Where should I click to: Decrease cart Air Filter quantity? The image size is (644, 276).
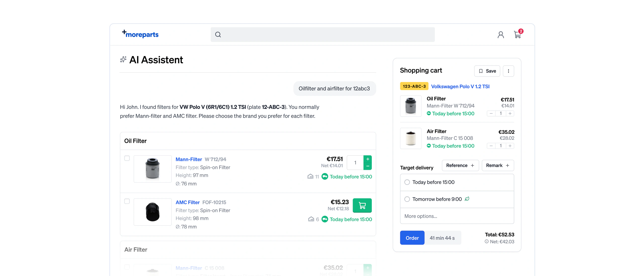[491, 146]
